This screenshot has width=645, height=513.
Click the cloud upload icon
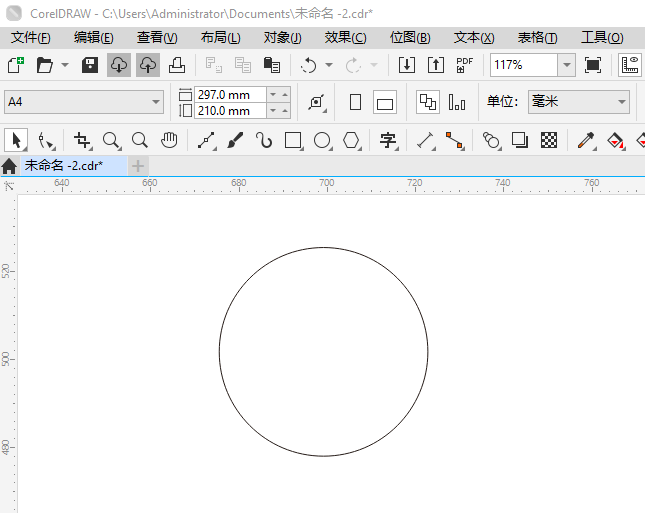(148, 65)
